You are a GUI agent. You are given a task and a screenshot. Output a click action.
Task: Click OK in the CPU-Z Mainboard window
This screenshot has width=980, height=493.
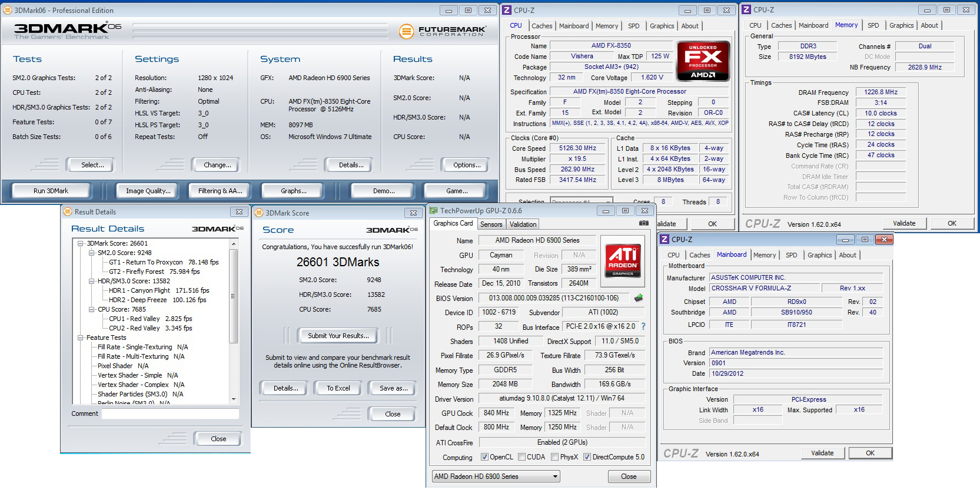click(x=870, y=453)
